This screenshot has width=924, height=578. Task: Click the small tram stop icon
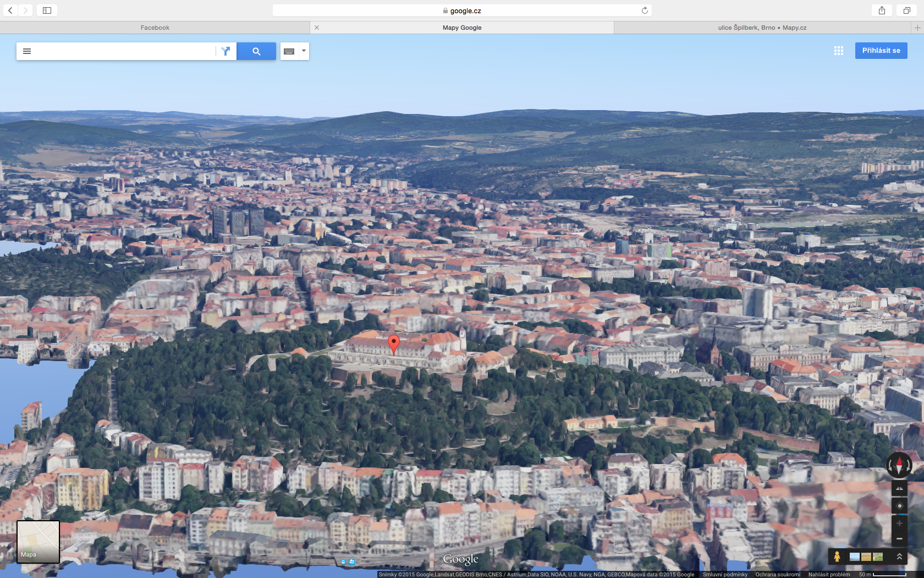352,562
